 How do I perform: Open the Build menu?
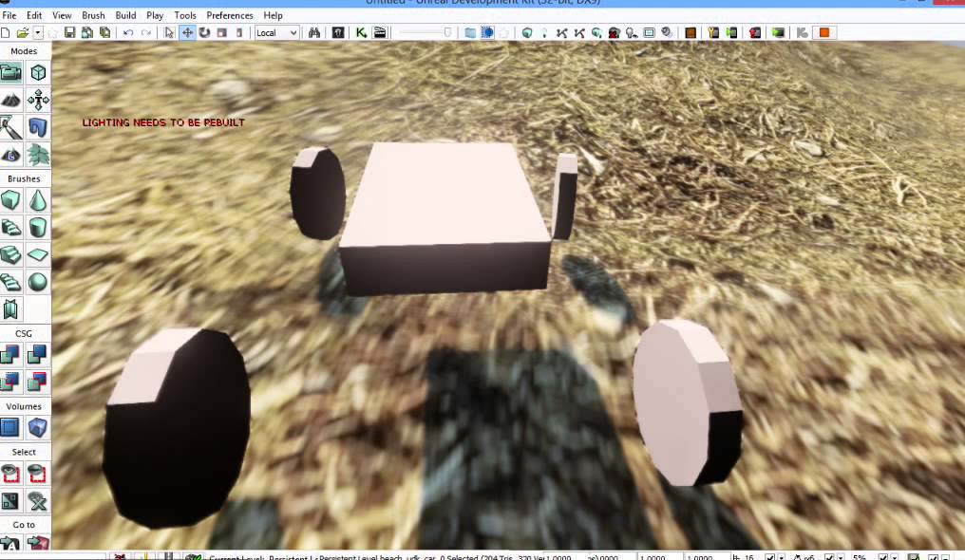pos(125,15)
